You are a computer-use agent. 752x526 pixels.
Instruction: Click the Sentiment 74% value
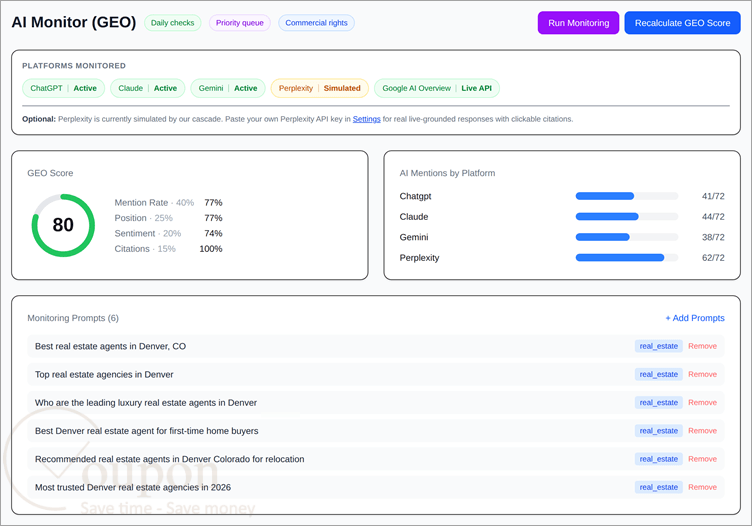point(213,234)
